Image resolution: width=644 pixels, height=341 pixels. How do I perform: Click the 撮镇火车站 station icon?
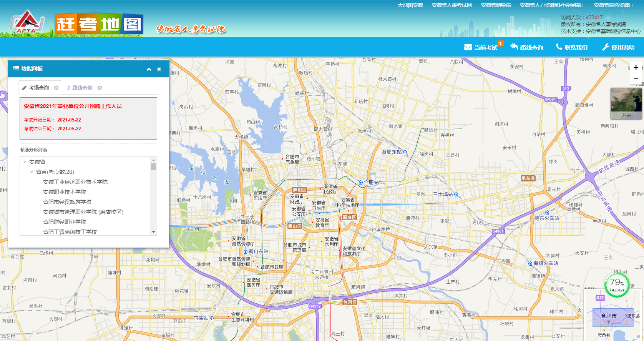530,264
